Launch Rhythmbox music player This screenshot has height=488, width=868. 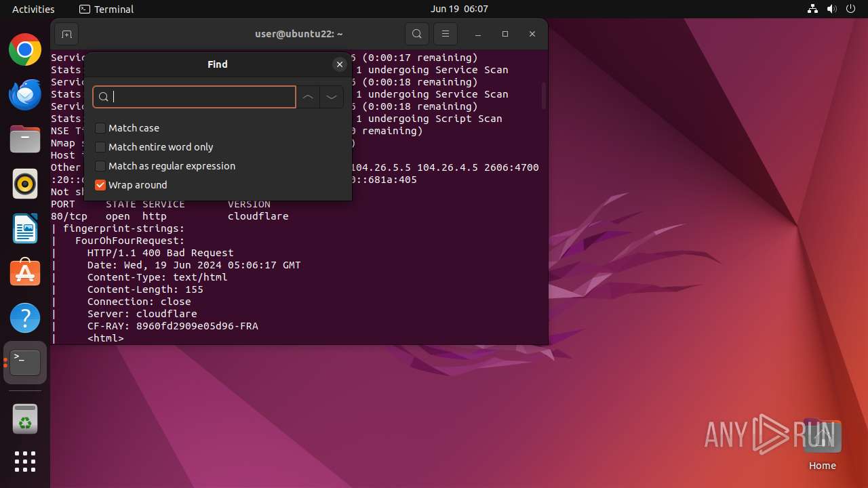coord(25,184)
